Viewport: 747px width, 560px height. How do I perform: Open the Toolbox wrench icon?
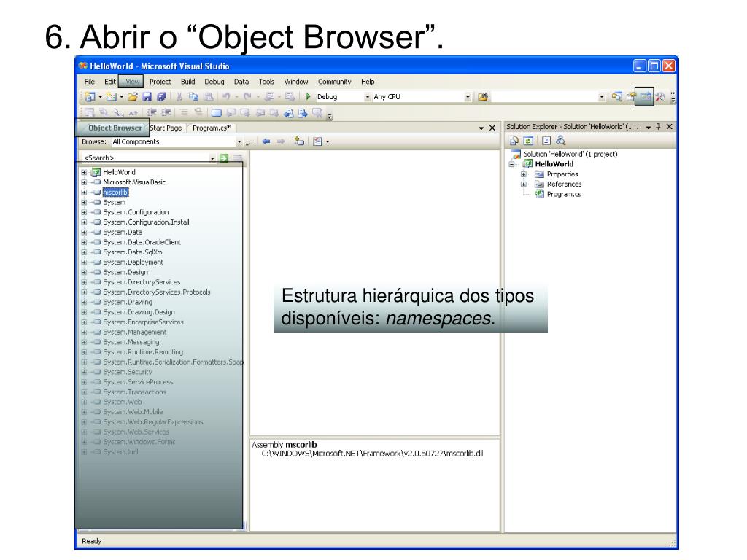(x=659, y=97)
